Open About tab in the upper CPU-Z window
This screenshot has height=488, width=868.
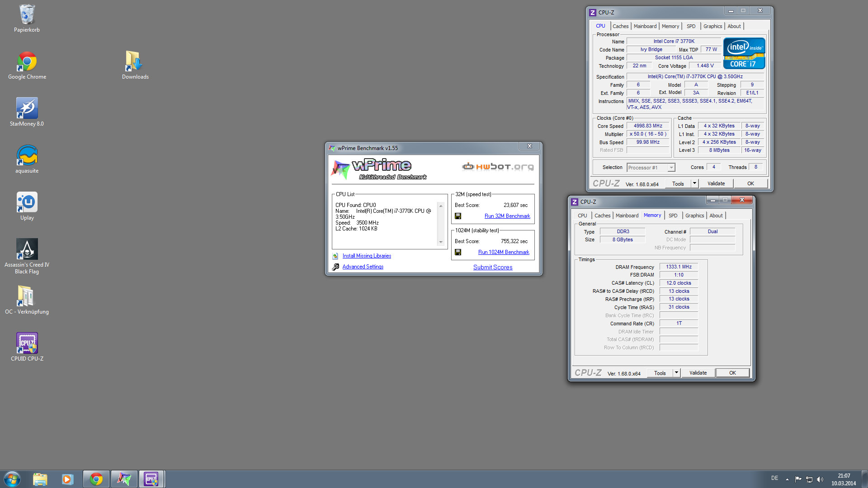coord(734,26)
